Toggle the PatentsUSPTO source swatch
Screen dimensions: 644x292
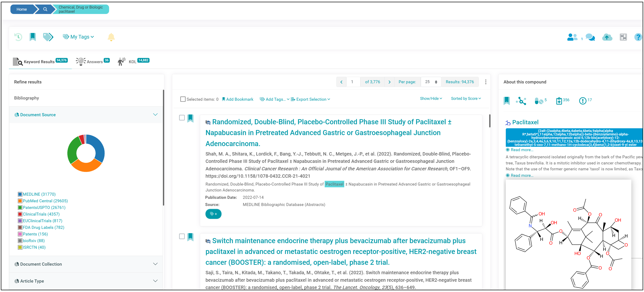[x=20, y=208]
